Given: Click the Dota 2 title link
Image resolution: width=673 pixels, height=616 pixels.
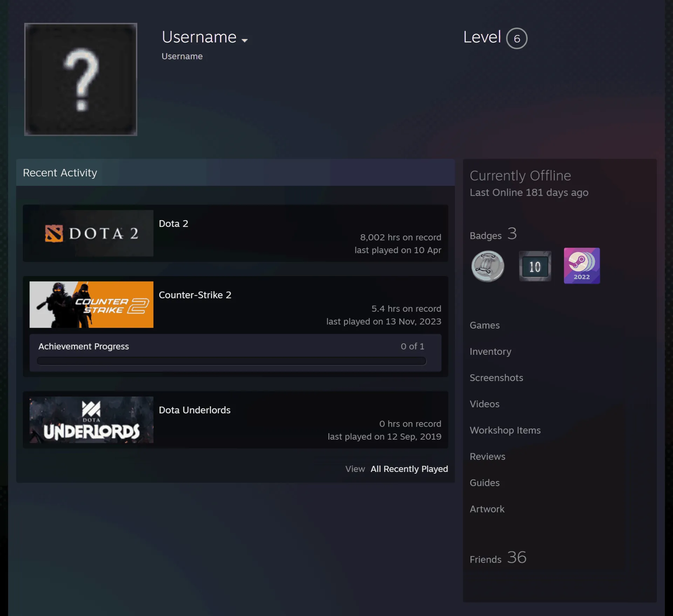Looking at the screenshot, I should (174, 224).
